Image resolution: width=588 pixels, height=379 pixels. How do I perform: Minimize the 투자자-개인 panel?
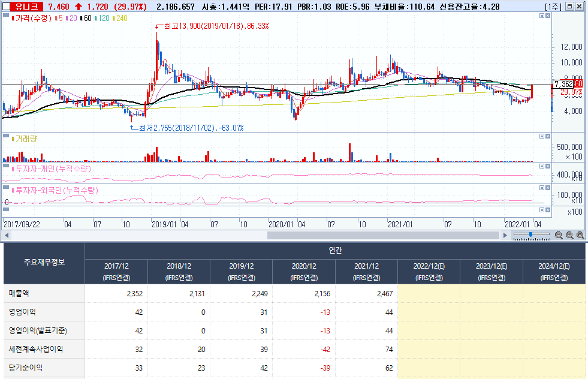(x=542, y=166)
